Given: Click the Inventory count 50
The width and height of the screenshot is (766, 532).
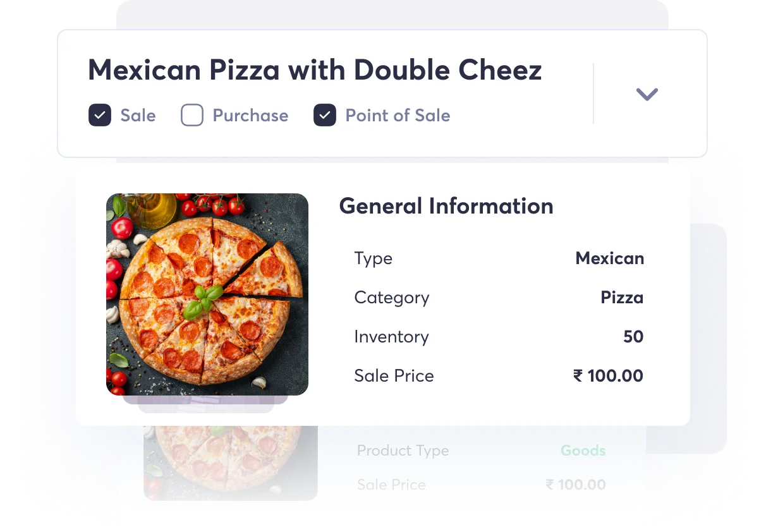Looking at the screenshot, I should tap(633, 336).
